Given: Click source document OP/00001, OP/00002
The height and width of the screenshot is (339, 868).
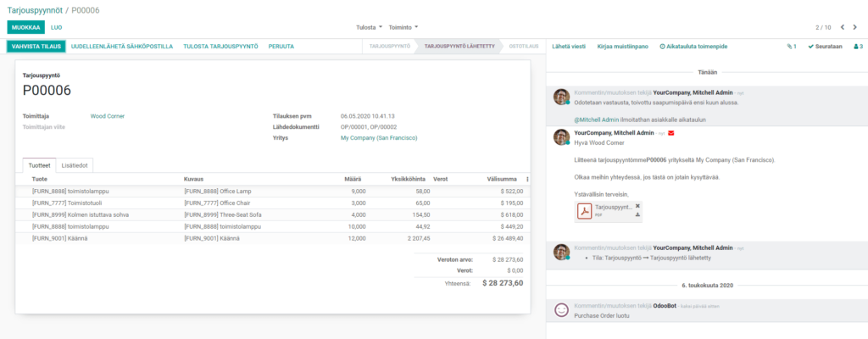Looking at the screenshot, I should click(x=369, y=127).
